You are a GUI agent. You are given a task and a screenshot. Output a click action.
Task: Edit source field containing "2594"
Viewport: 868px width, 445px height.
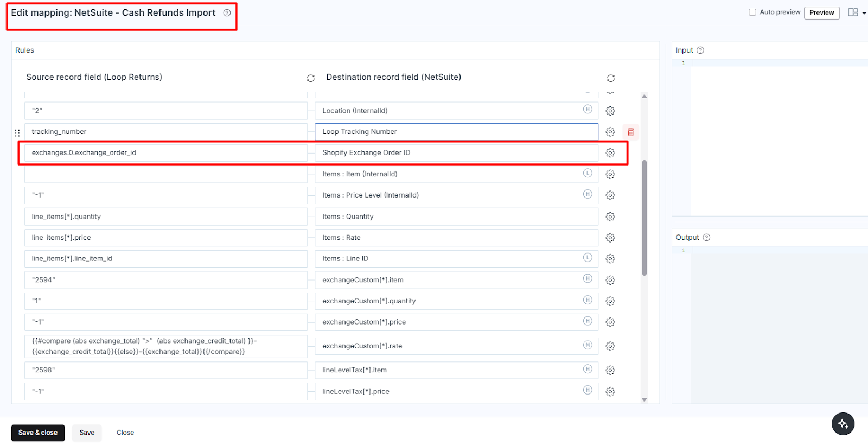coord(166,280)
